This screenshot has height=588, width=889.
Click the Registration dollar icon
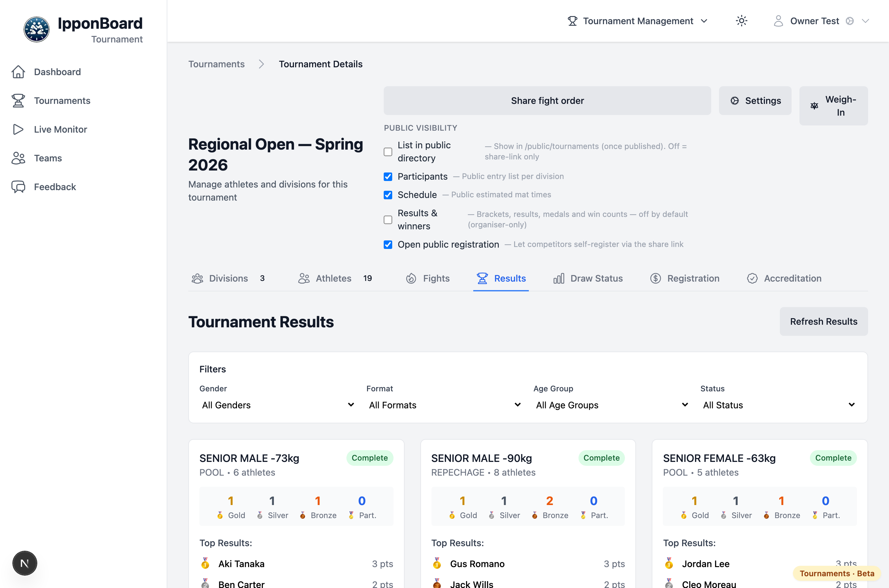[x=655, y=278]
